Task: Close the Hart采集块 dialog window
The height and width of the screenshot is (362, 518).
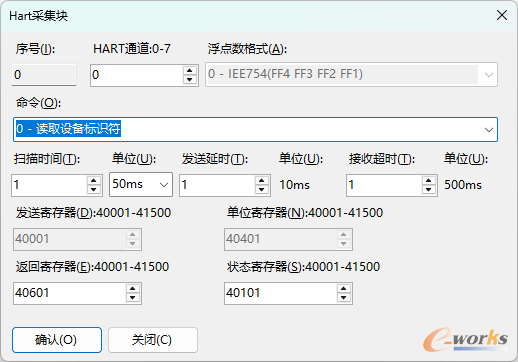Action: (x=502, y=15)
